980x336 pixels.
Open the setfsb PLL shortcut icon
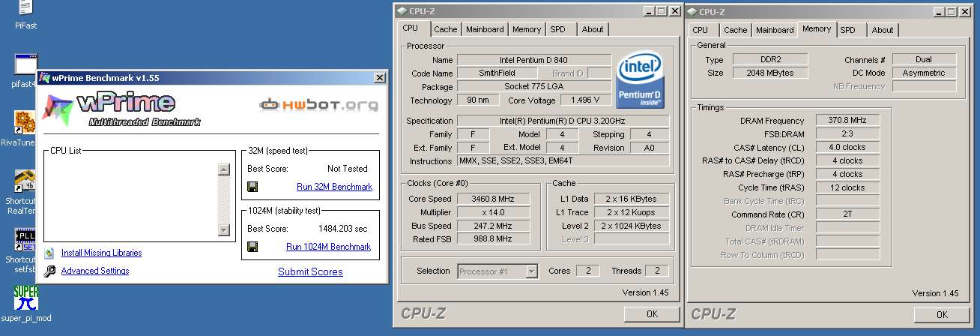(25, 239)
